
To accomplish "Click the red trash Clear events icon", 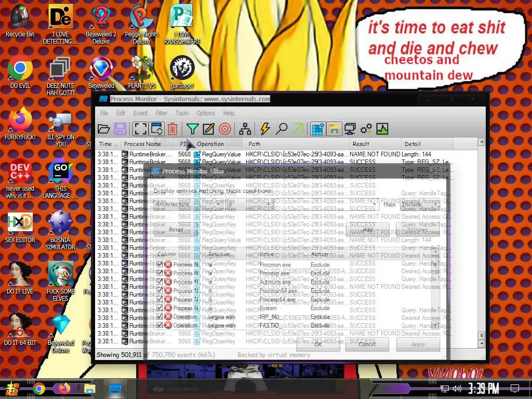I will tap(172, 129).
